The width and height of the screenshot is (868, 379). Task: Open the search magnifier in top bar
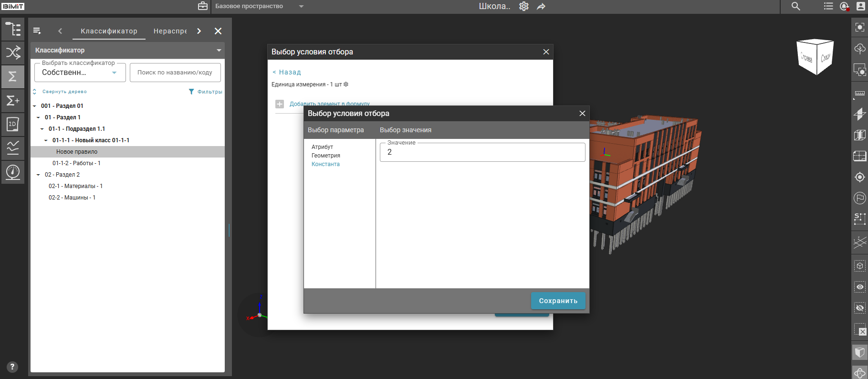[795, 6]
